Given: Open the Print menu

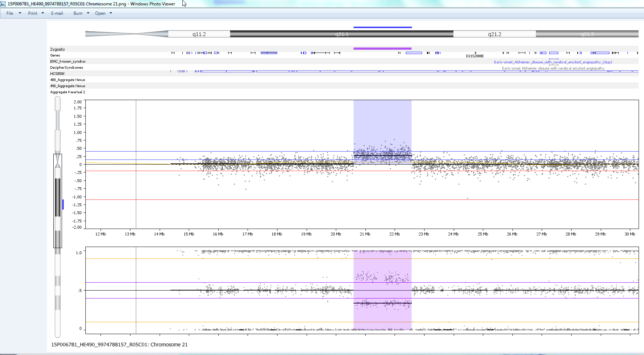Looking at the screenshot, I should 32,13.
